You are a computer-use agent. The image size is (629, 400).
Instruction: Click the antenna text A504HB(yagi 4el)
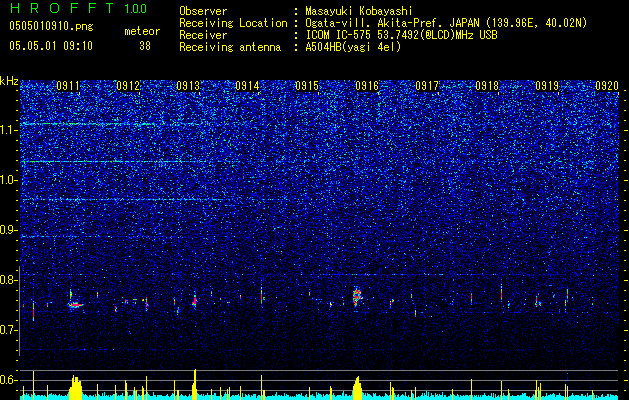[353, 47]
